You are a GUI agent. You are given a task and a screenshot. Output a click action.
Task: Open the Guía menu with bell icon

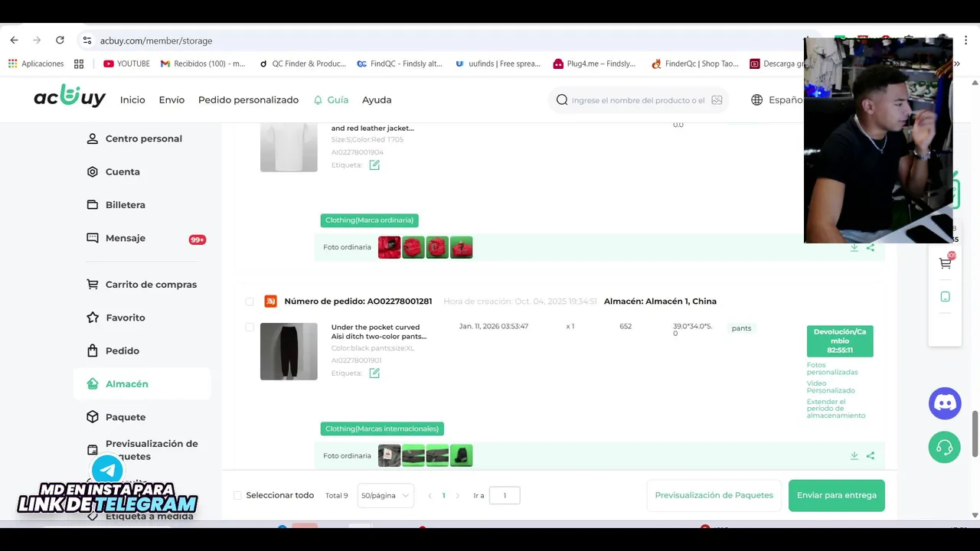coord(331,99)
